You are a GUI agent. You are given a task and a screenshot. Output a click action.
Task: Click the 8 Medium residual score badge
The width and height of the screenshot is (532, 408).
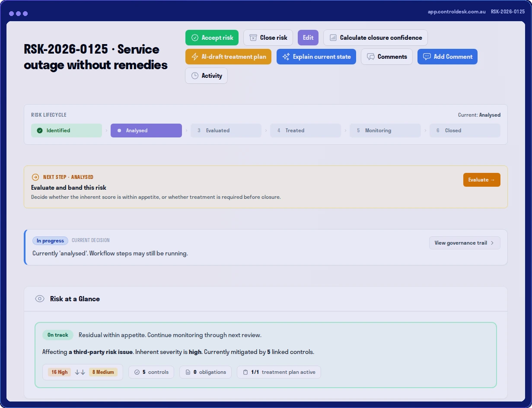pos(103,372)
